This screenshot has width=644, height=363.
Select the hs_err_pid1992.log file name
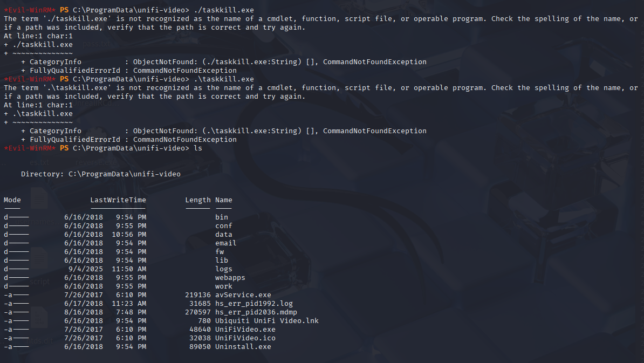[254, 304]
